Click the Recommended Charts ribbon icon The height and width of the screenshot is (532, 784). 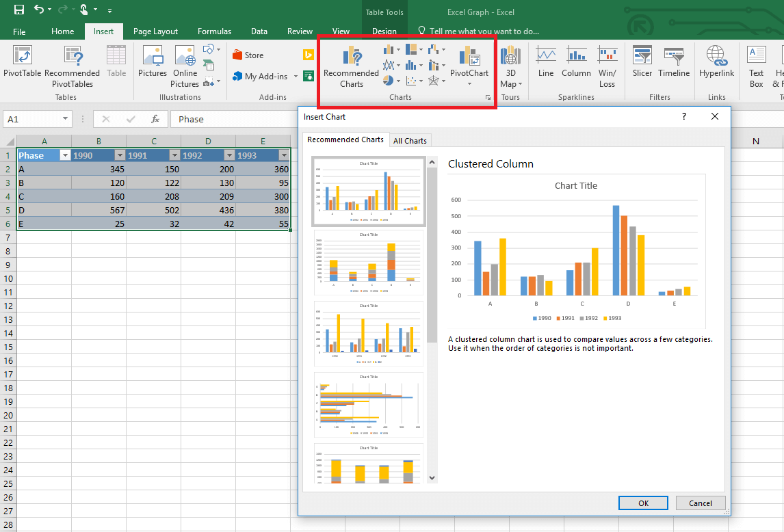pos(351,67)
